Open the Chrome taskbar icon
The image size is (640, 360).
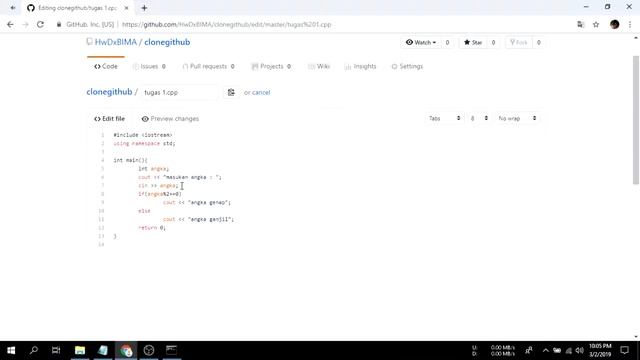126,350
